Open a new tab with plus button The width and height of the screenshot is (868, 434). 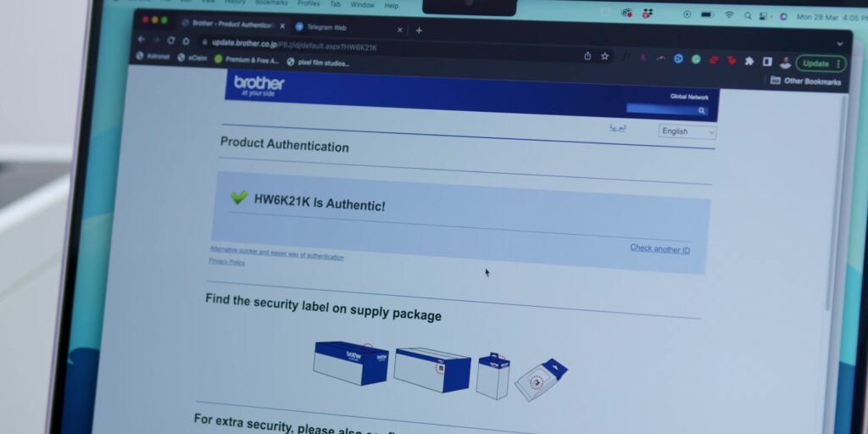(419, 31)
